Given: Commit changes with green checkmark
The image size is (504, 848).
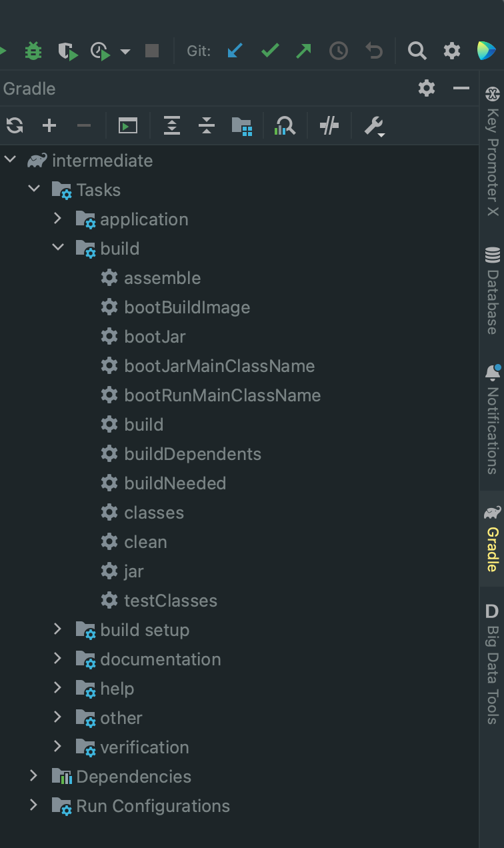Looking at the screenshot, I should [269, 51].
